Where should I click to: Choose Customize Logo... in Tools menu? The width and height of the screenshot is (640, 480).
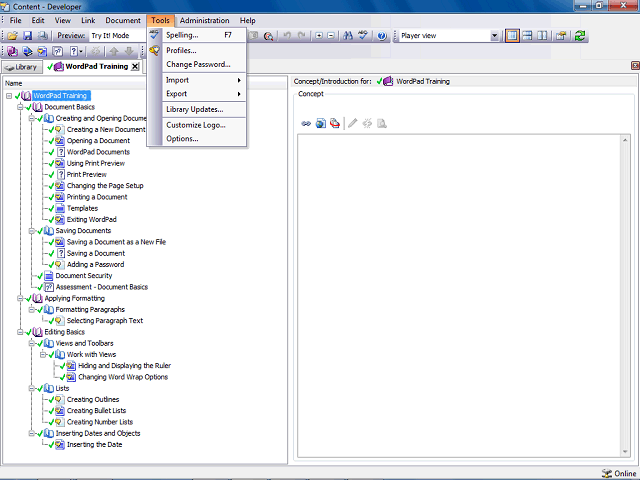point(197,125)
